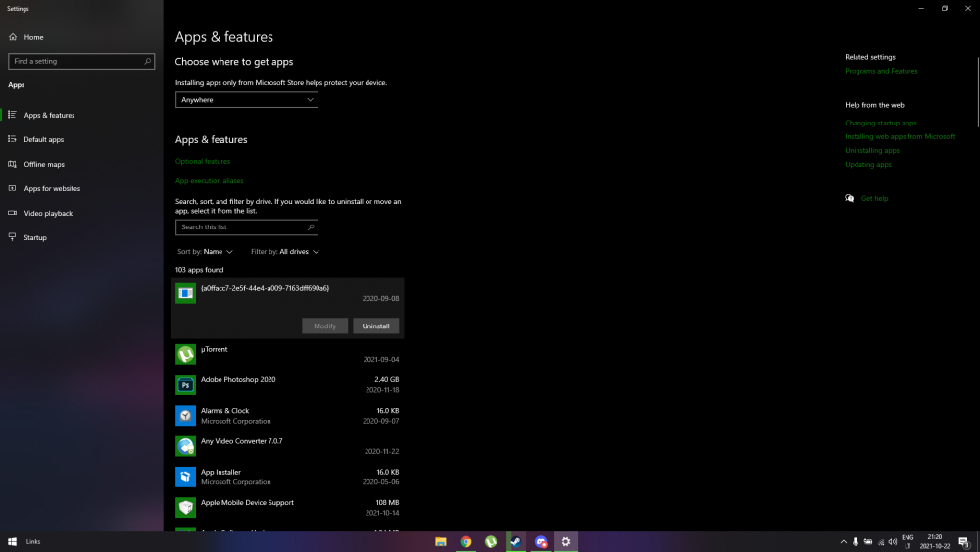
Task: Select the Adobe Photoshop 2020 icon
Action: pos(185,384)
